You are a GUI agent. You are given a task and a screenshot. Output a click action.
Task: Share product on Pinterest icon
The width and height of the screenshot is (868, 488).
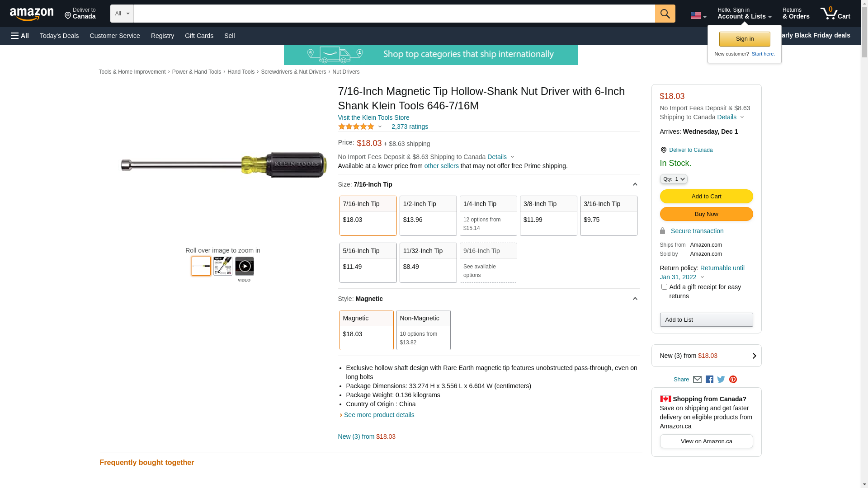(x=733, y=380)
